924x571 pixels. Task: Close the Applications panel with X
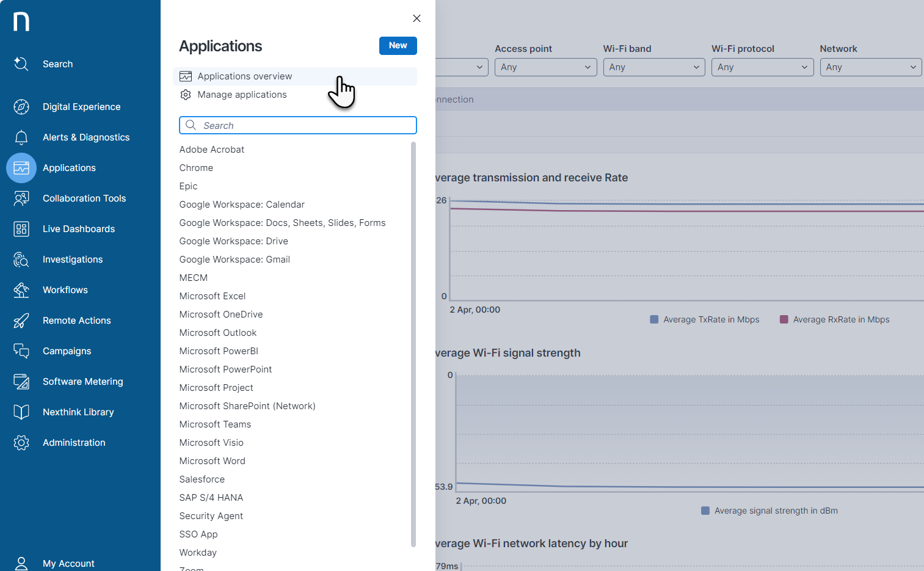click(417, 18)
